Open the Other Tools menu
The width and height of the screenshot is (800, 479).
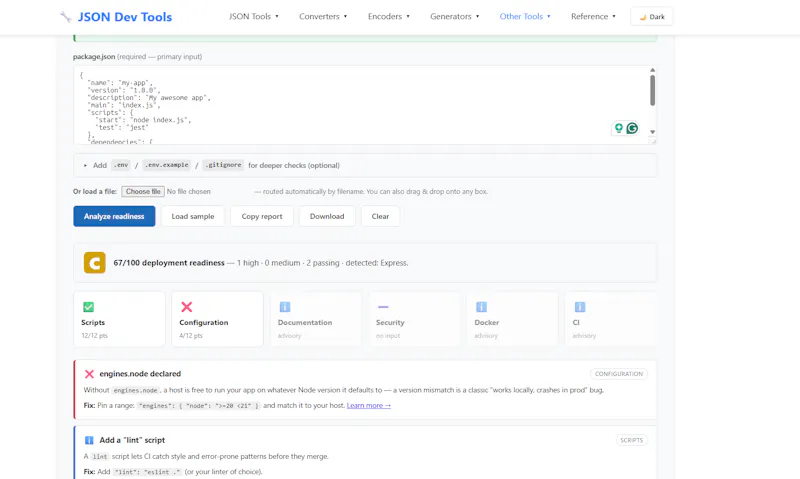point(525,16)
